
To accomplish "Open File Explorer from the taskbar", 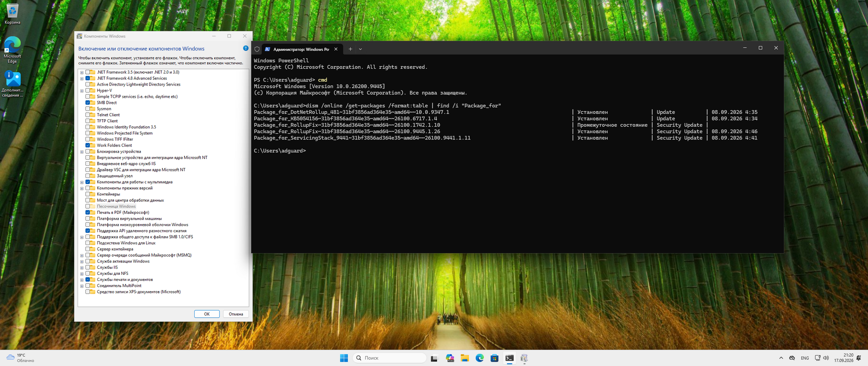I will [x=465, y=358].
